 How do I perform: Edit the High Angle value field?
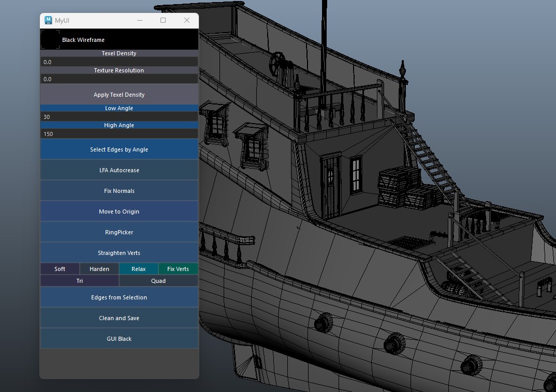pos(119,134)
